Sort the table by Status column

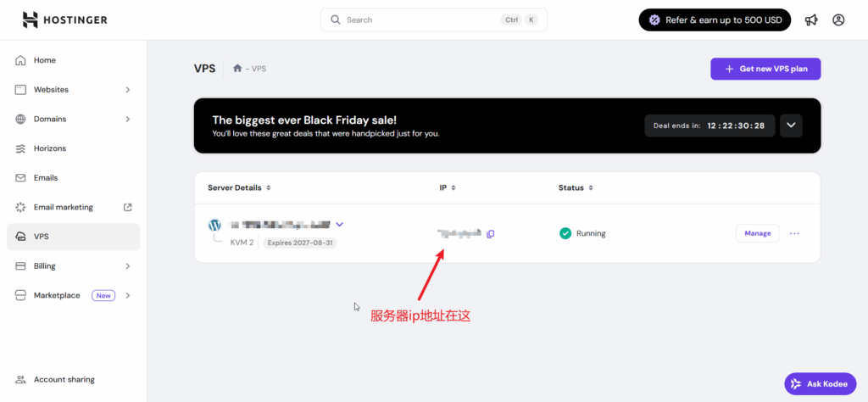click(576, 187)
